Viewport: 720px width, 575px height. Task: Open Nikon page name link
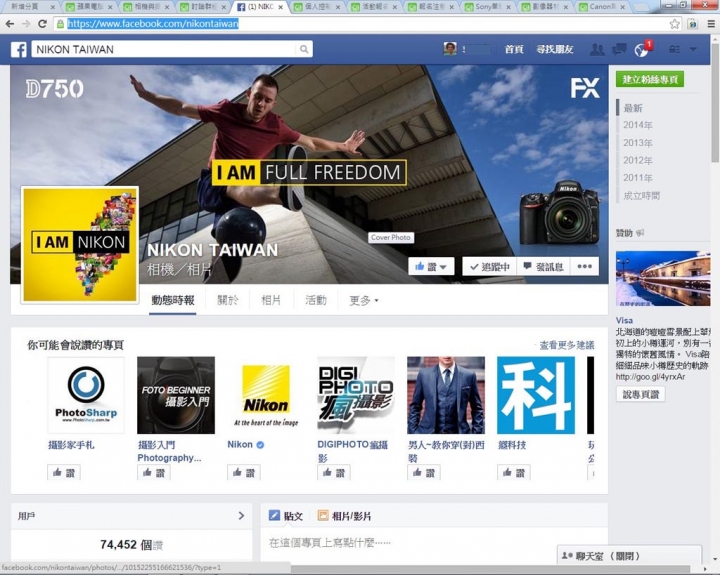(240, 445)
